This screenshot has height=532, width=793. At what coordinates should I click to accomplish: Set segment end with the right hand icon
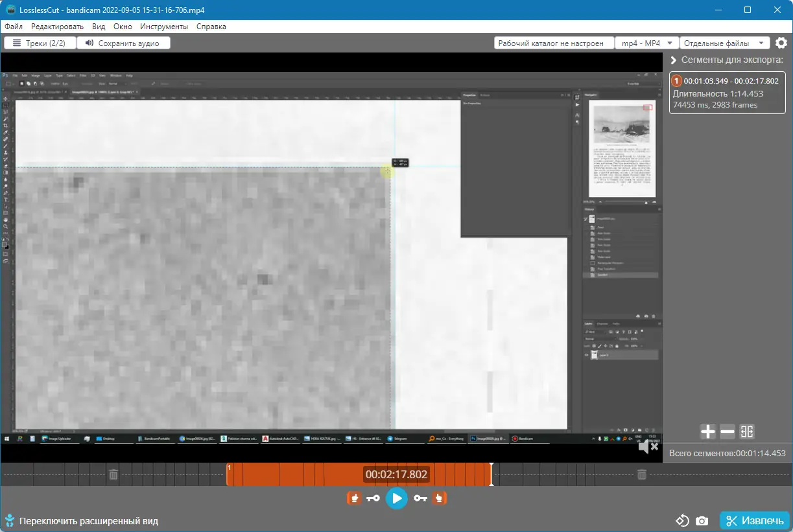click(440, 498)
